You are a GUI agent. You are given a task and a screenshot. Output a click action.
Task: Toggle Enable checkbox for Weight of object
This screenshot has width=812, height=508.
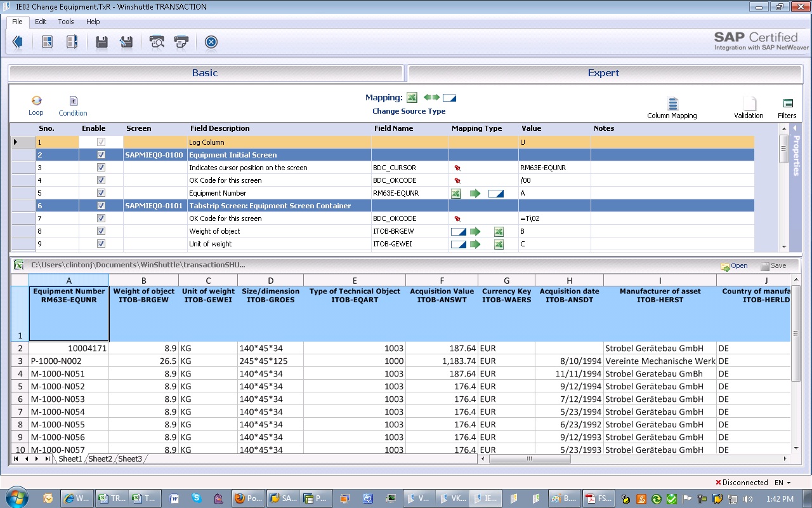click(101, 231)
